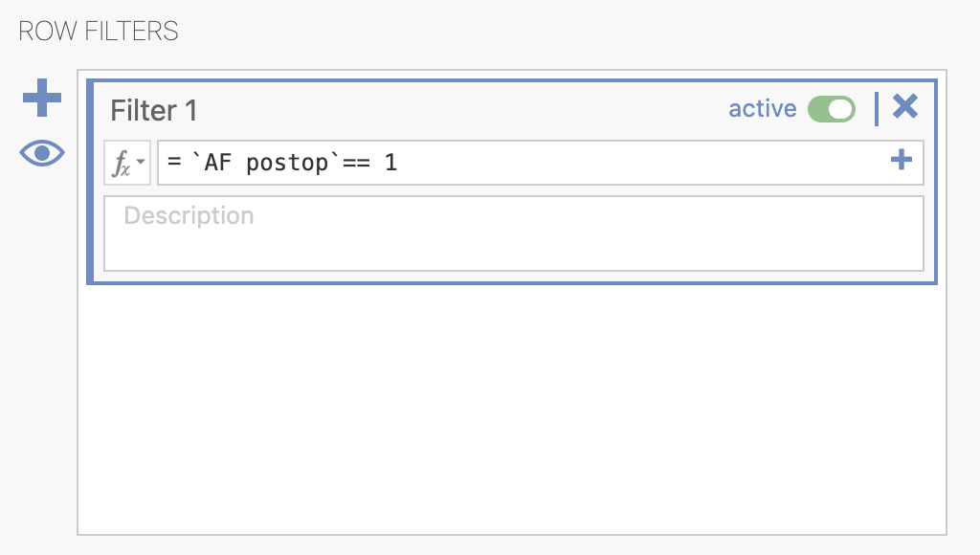Screen dimensions: 980x555
Task: Click the vertical divider next to the X
Action: (x=877, y=109)
